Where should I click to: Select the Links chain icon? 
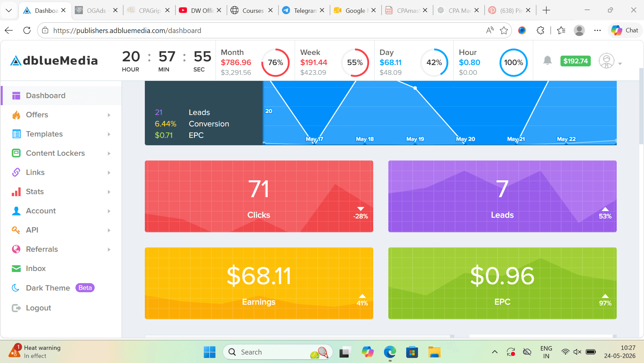click(x=16, y=172)
